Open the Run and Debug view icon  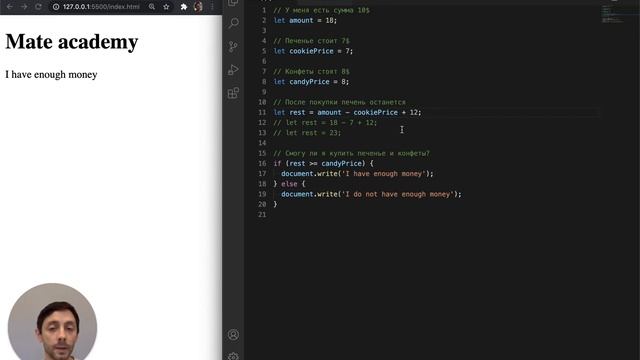click(233, 70)
